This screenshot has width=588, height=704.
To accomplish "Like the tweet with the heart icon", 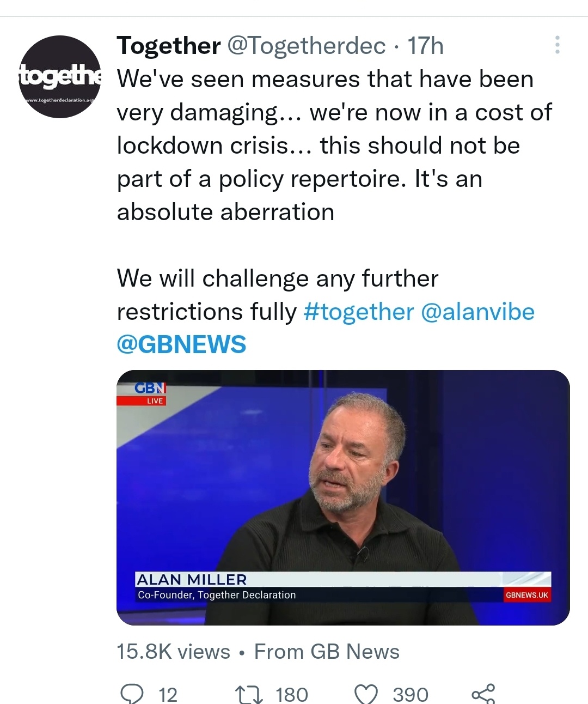I will [x=366, y=694].
